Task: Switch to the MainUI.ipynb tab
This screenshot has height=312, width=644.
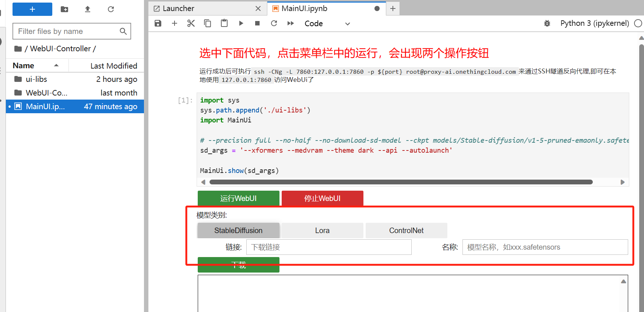Action: click(326, 8)
